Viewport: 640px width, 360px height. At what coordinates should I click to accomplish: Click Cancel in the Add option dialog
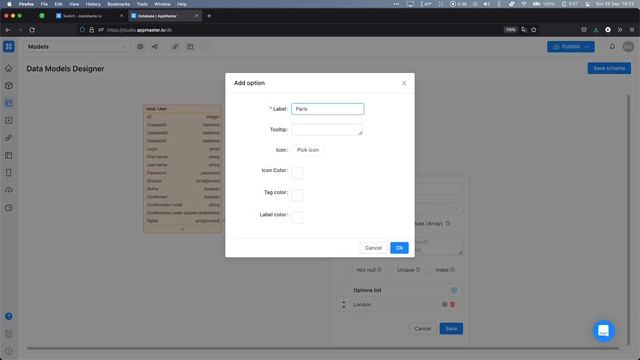coord(373,248)
